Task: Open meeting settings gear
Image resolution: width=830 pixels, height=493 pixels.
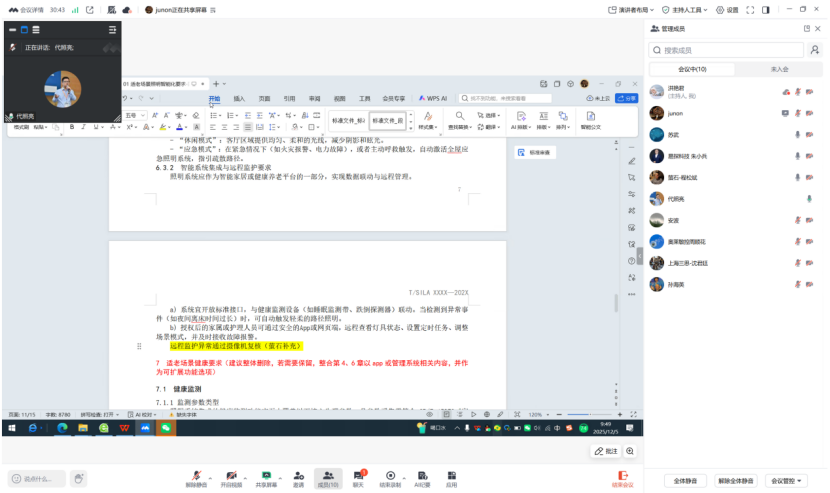Action: (727, 10)
